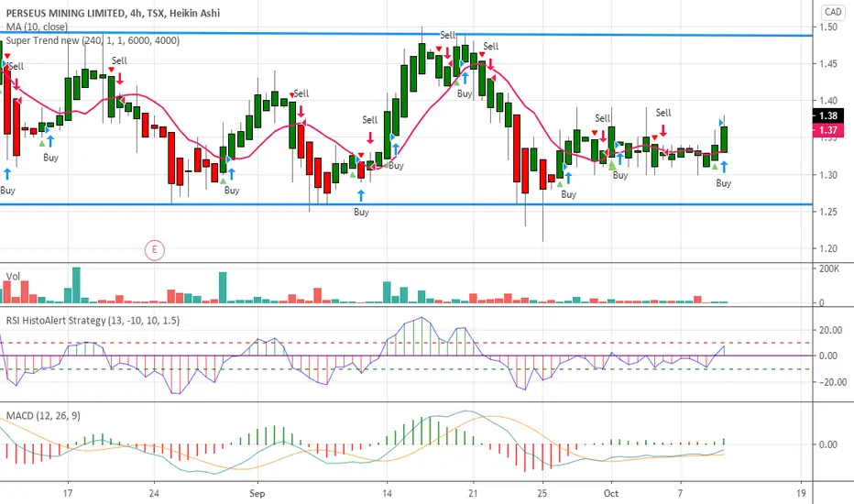Click the tallest teal volume bar near 17
This screenshot has height=504, width=854.
(x=76, y=285)
